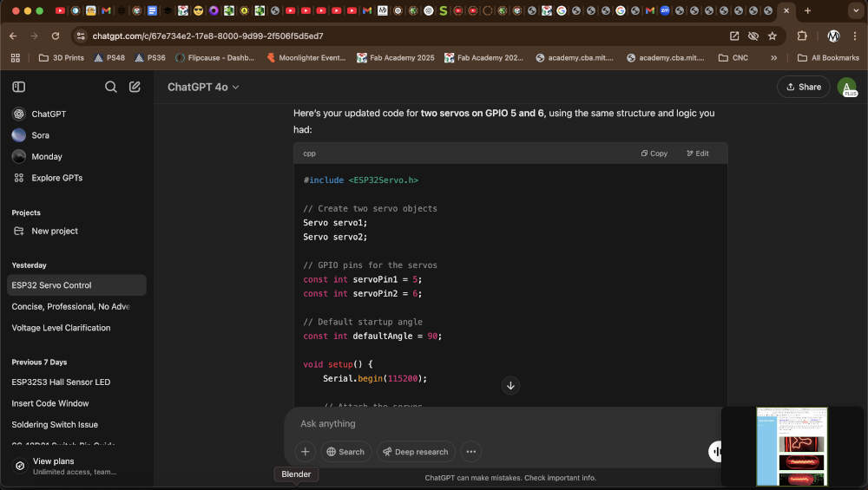The height and width of the screenshot is (490, 868).
Task: Open the Flipcause Dashboard bookmark
Action: point(214,57)
